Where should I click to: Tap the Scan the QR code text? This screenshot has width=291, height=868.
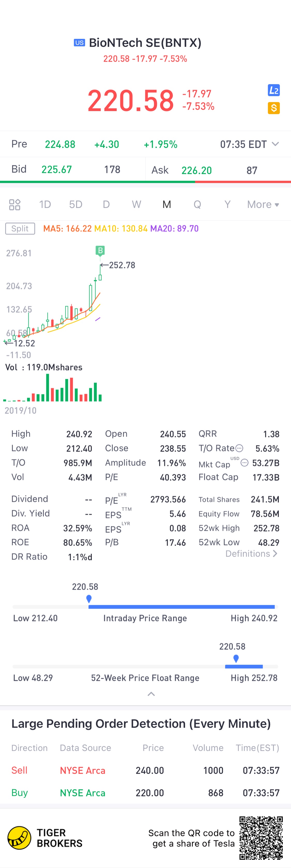(x=191, y=838)
